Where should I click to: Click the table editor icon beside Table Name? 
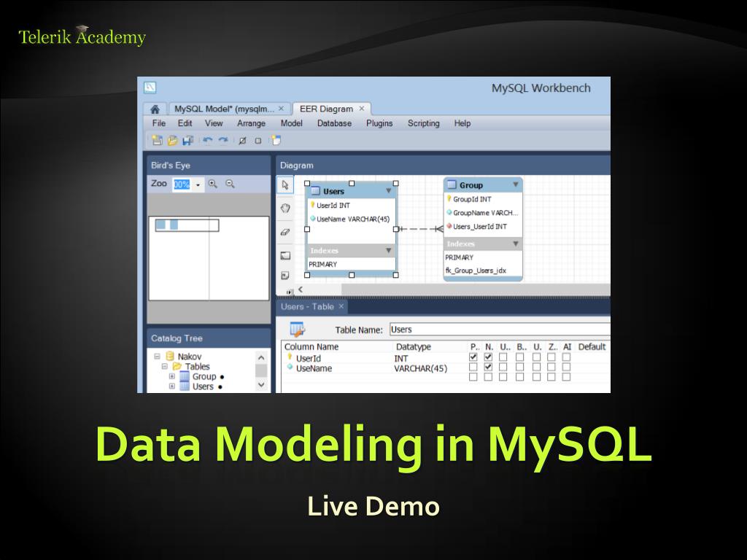point(298,329)
